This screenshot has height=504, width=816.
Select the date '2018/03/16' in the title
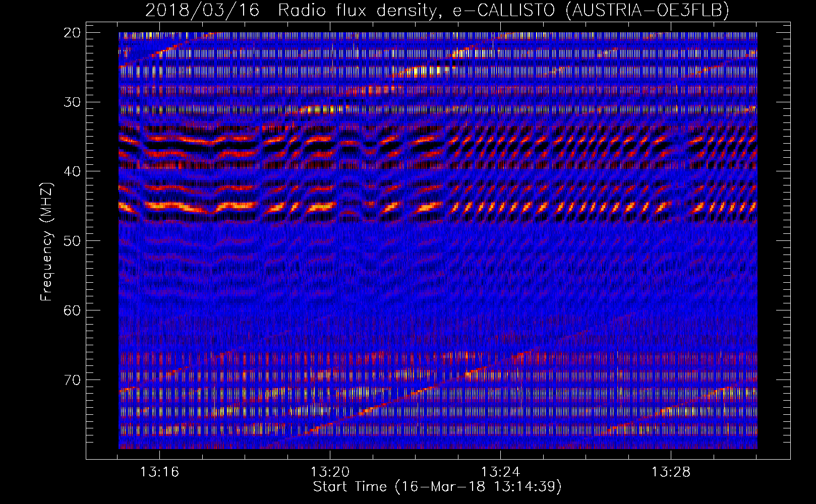coord(202,10)
